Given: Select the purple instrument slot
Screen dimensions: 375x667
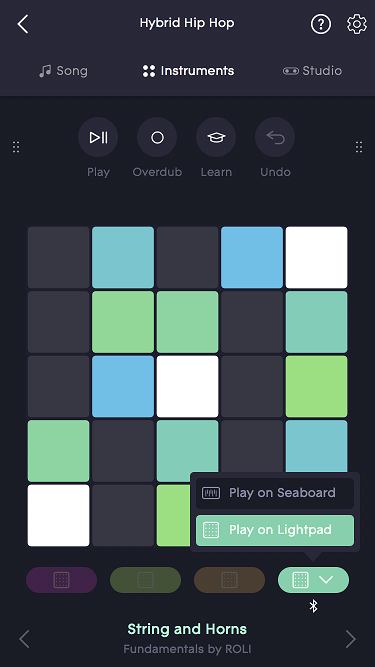Looking at the screenshot, I should (x=62, y=580).
